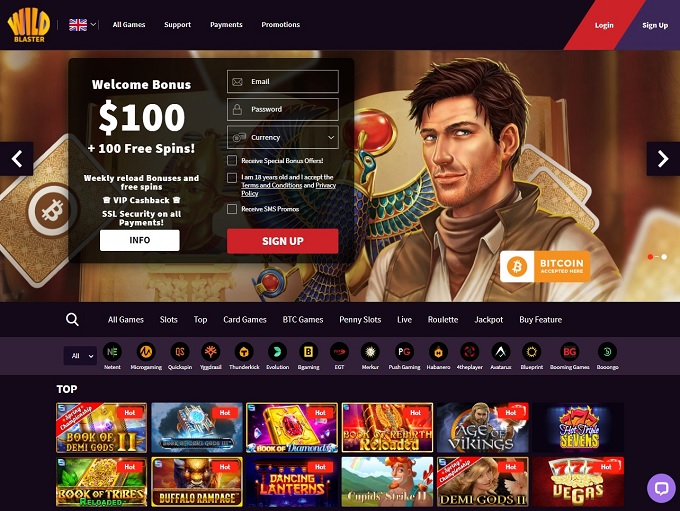Enable Receive SMS Promos checkbox
Viewport: 680px width, 511px height.
[x=232, y=209]
